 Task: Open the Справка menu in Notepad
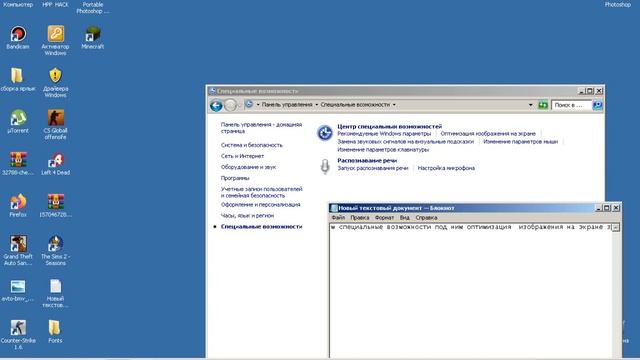click(426, 218)
